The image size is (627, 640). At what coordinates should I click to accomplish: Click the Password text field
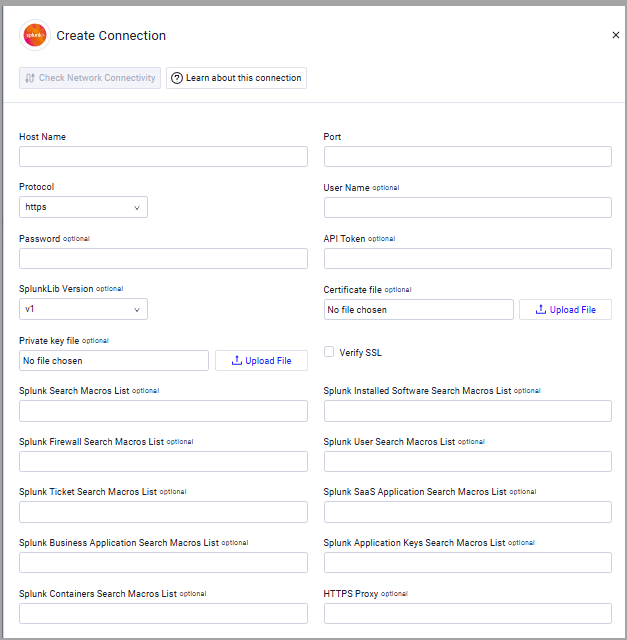[163, 258]
